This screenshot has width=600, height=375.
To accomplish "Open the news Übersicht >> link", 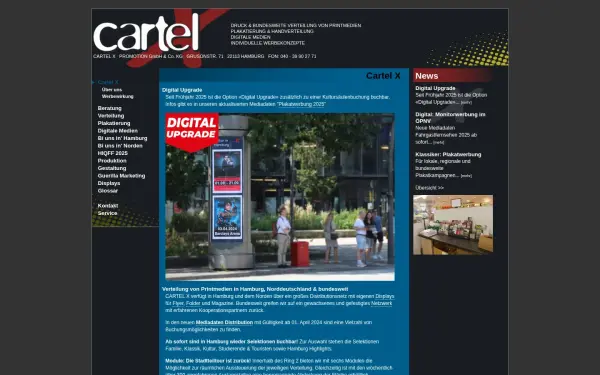I will tap(429, 188).
